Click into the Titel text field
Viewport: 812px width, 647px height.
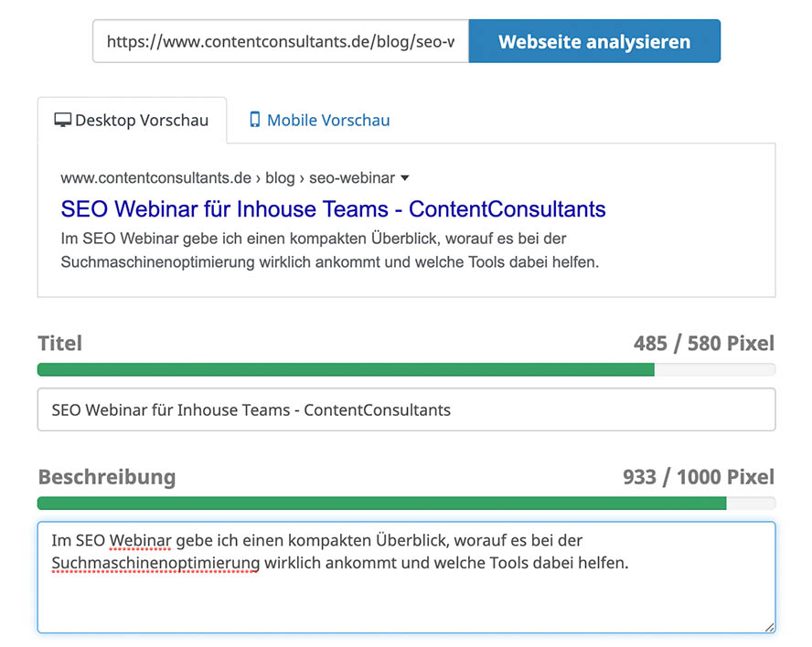coord(406,410)
